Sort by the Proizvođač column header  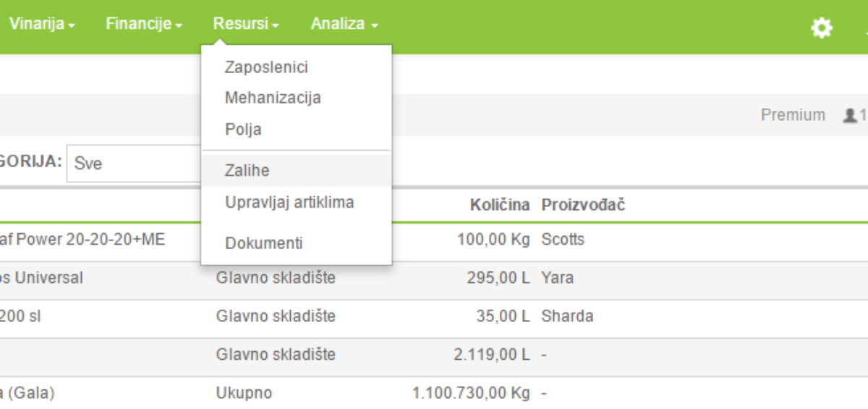(x=584, y=205)
